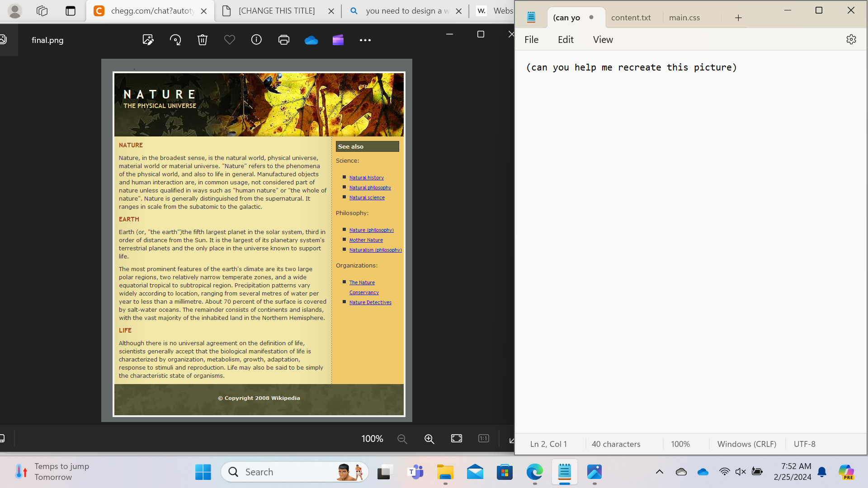Toggle fit-to-window view in Photos
This screenshot has height=488, width=868.
tap(456, 438)
